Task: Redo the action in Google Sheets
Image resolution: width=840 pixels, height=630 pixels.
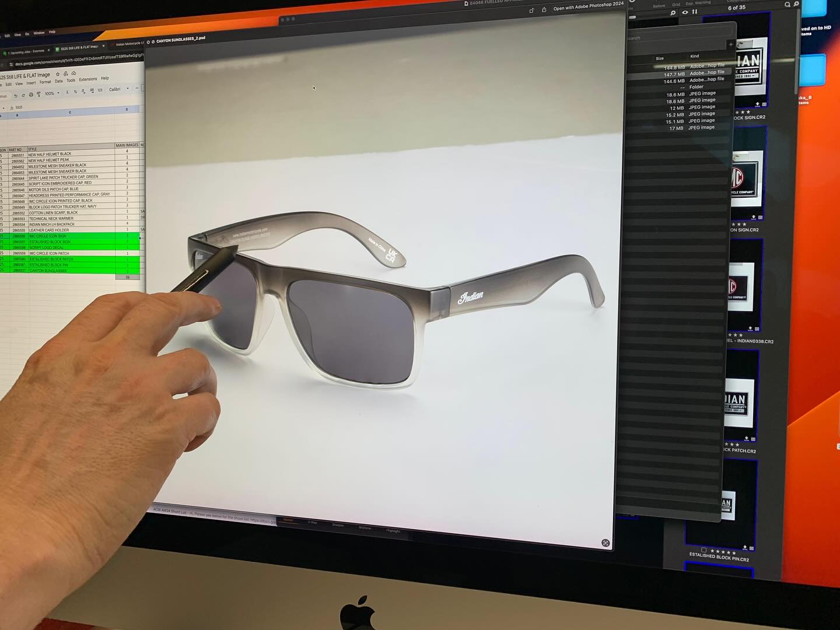Action: click(x=23, y=96)
